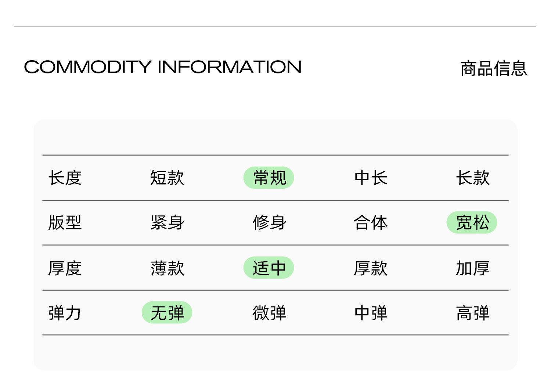The height and width of the screenshot is (392, 551).
Task: Select the 紧身 fit option
Action: [167, 223]
